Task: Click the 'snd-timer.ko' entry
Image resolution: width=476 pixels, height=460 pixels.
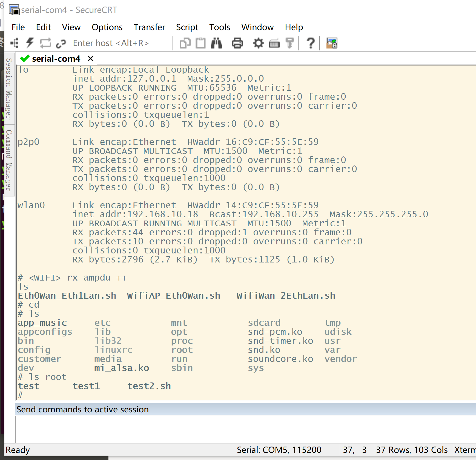Action: (x=280, y=341)
